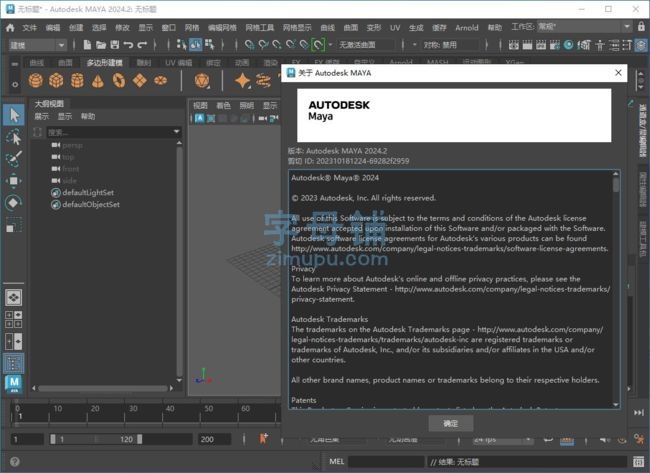Click the polygon cone shelf icon

[98, 80]
